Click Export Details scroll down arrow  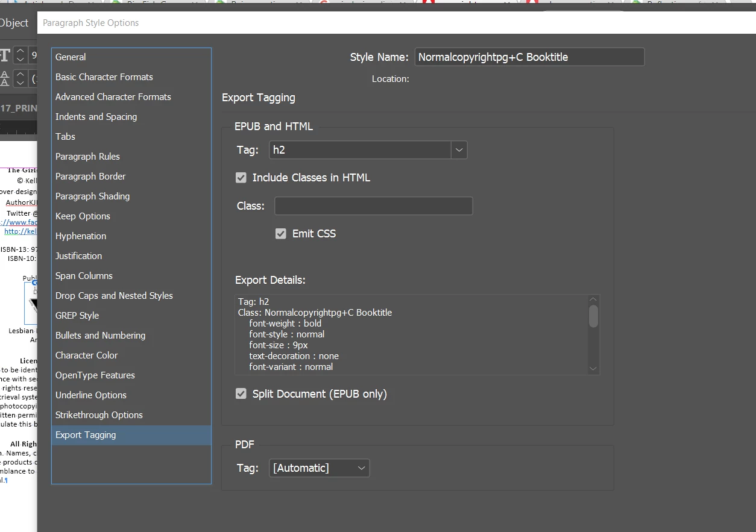pyautogui.click(x=593, y=369)
